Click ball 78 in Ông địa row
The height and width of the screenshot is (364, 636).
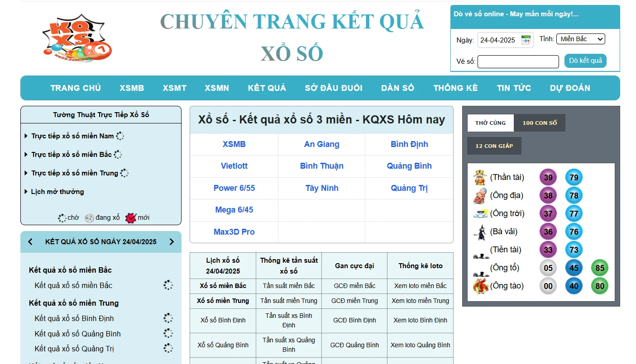pos(574,195)
